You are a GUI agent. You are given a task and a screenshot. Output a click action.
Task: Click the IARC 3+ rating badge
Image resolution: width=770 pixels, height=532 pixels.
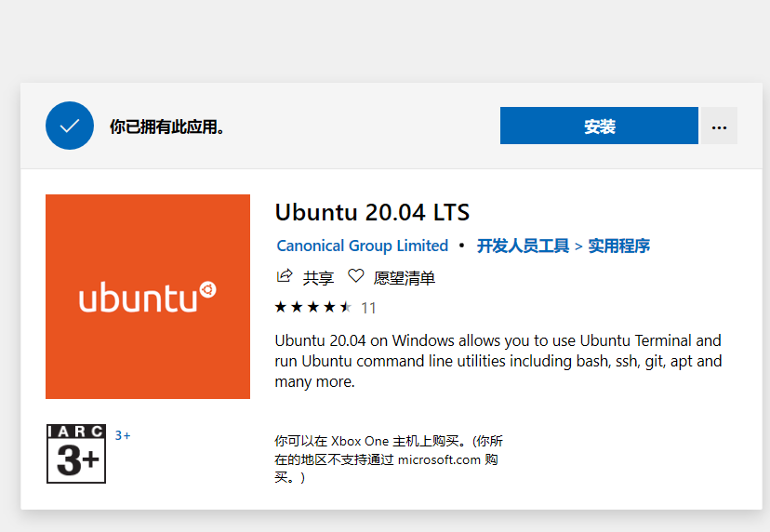pos(76,453)
